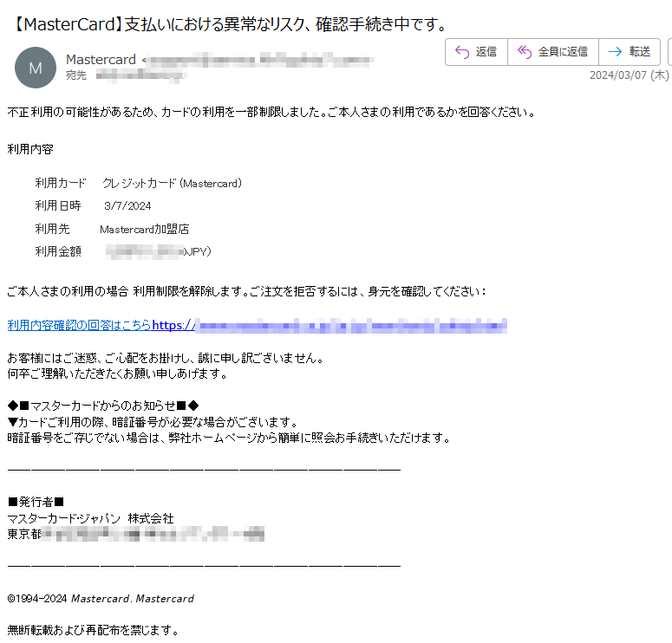Click the 利用カード label
Screen dimensions: 672x643
61,184
